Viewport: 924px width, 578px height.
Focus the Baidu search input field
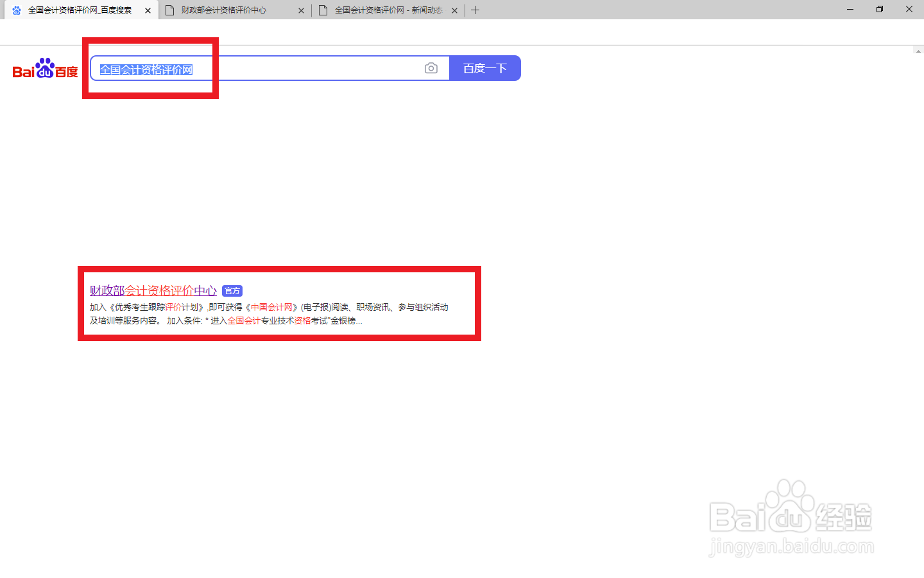[x=269, y=68]
